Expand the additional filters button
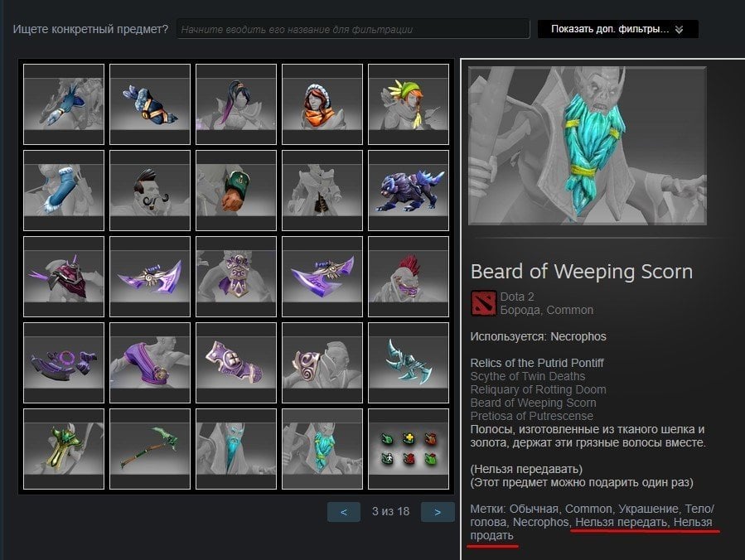Viewport: 745px width, 560px height. (x=617, y=29)
